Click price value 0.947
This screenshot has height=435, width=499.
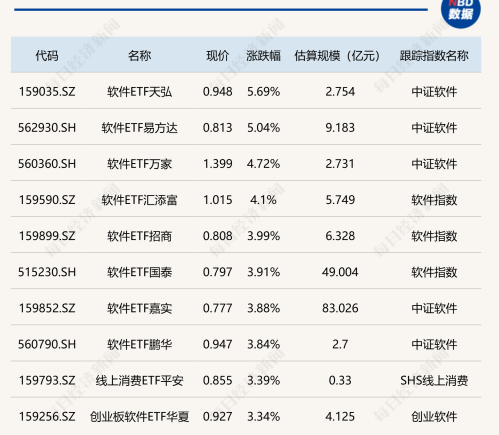[217, 344]
